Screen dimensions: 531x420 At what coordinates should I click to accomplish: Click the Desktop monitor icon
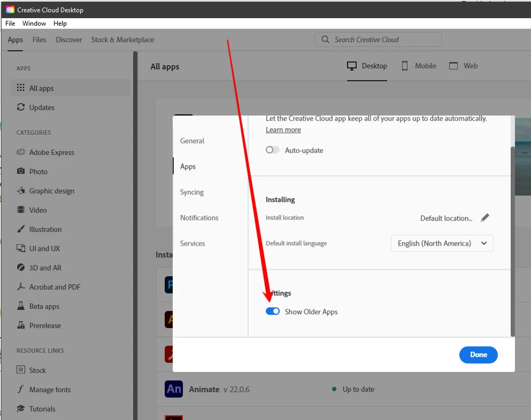point(352,66)
